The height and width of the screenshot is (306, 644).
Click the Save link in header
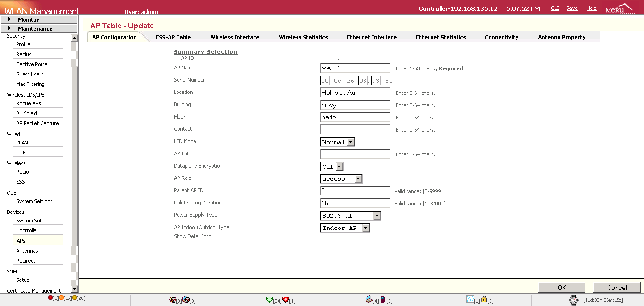pyautogui.click(x=572, y=8)
